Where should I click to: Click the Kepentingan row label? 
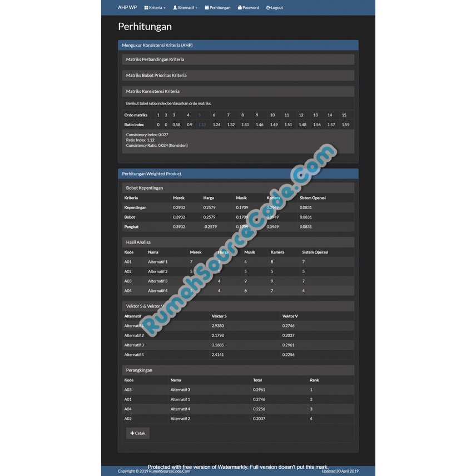click(x=135, y=207)
